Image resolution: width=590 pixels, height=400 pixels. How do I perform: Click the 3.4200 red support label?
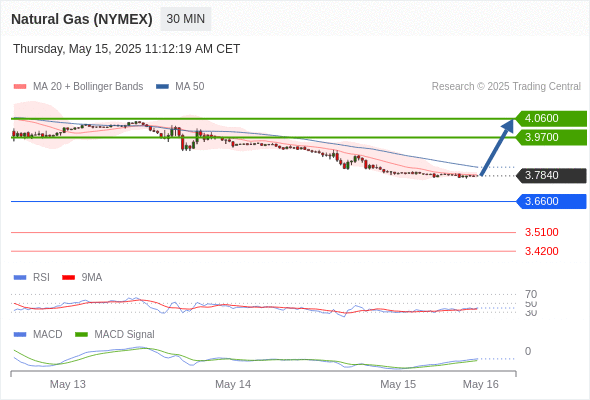[x=541, y=251]
